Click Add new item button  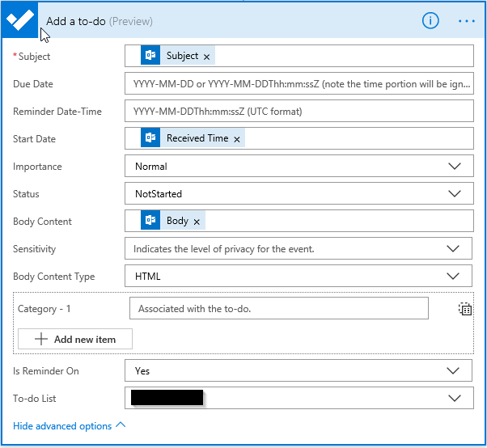click(75, 340)
